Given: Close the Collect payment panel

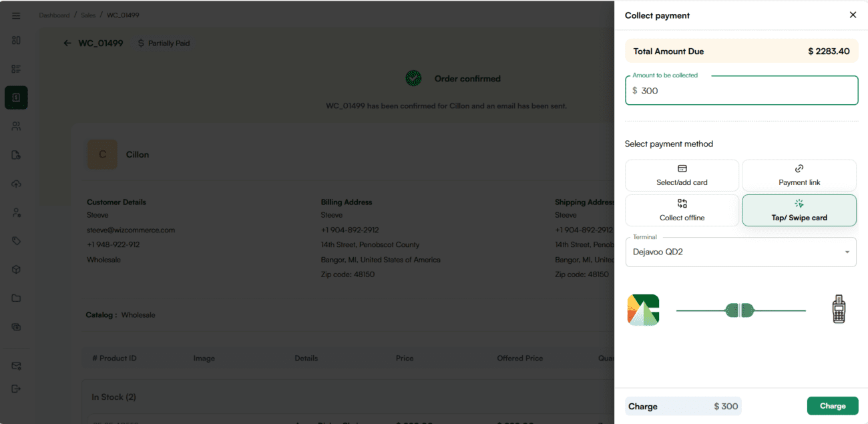Looking at the screenshot, I should click(x=853, y=15).
